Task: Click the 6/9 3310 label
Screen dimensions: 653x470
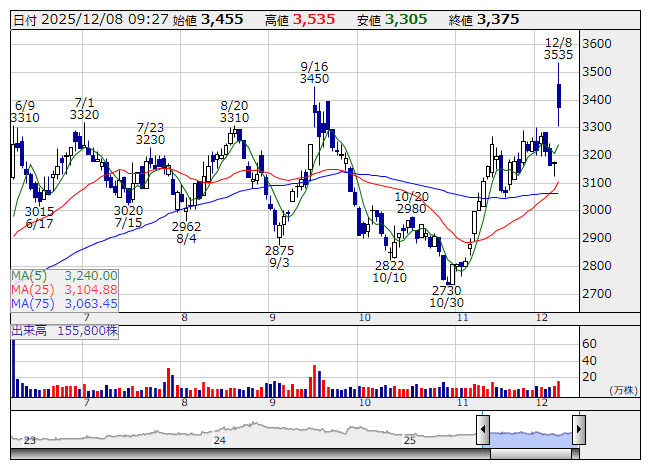Action: tap(25, 112)
